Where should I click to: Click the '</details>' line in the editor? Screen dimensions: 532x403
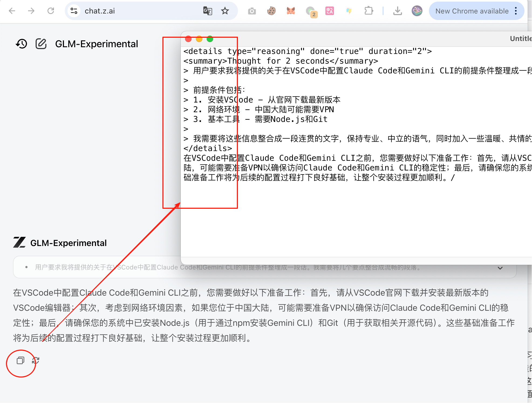click(x=208, y=148)
